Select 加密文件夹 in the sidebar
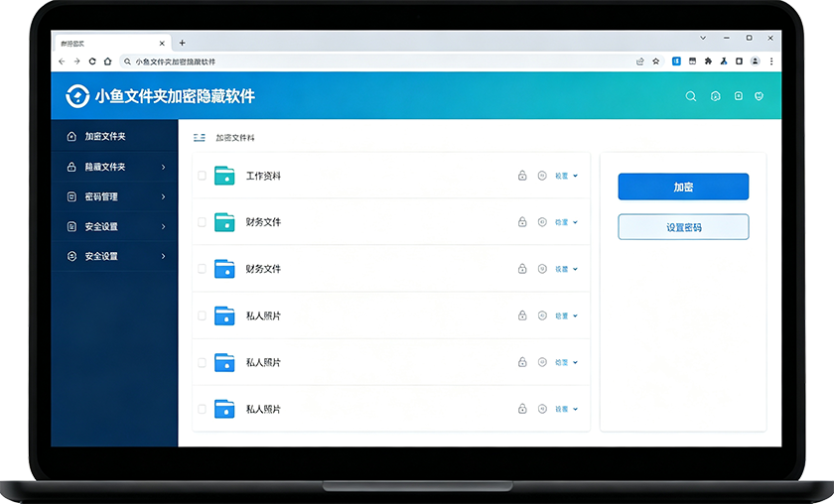 (114, 137)
